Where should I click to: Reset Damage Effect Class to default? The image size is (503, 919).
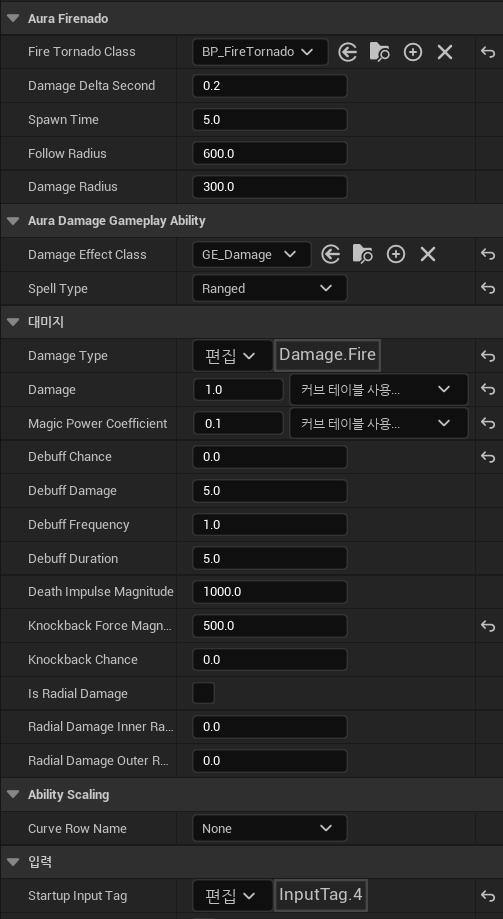pos(488,254)
